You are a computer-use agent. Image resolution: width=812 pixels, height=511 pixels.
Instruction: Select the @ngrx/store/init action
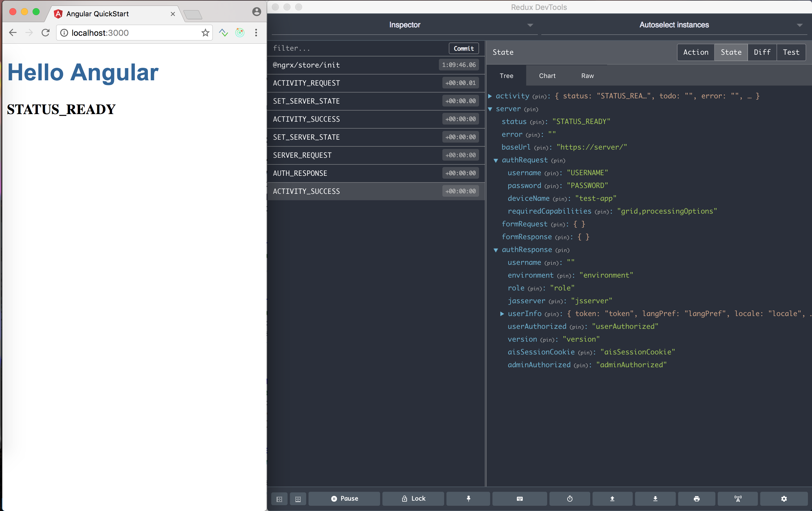(376, 65)
